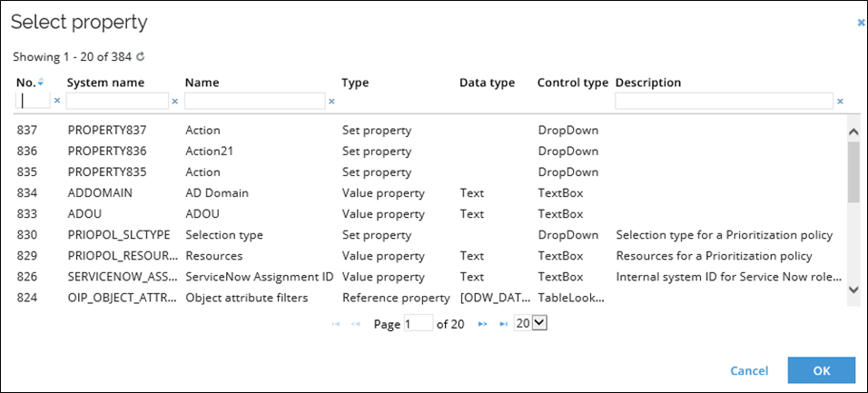Focus the Name filter input
The width and height of the screenshot is (868, 393).
(254, 101)
